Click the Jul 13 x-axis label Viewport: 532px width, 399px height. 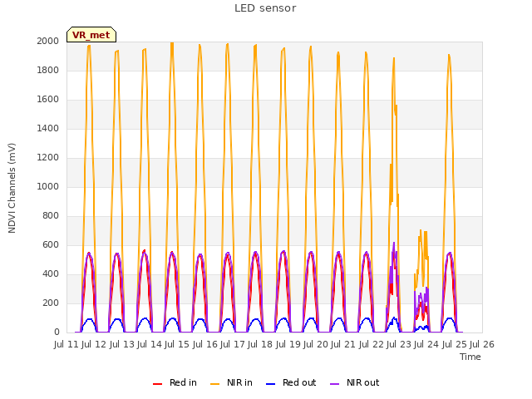pyautogui.click(x=122, y=344)
